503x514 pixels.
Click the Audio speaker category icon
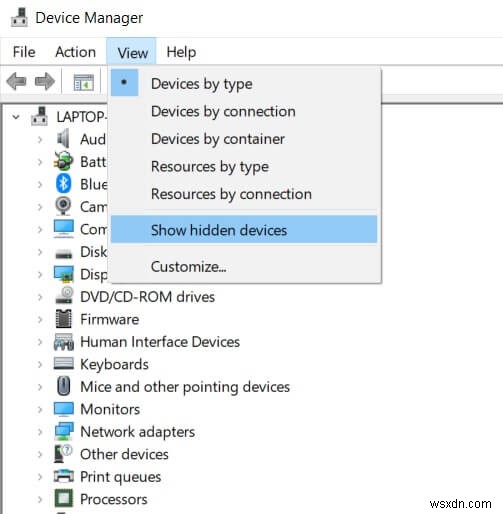(x=63, y=139)
